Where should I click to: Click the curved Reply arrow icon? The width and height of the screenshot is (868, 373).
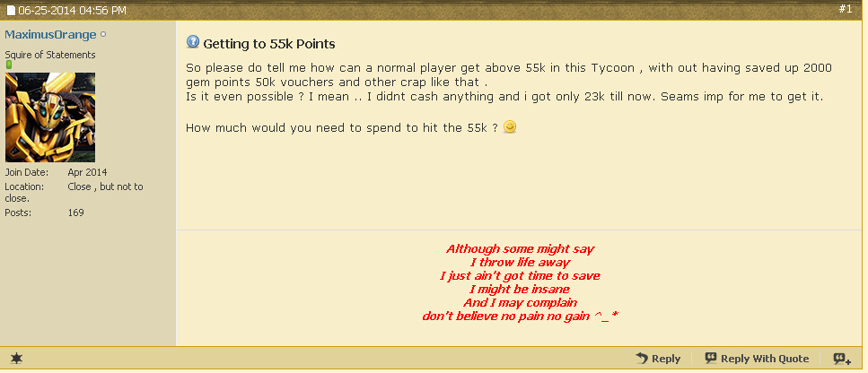tap(642, 358)
